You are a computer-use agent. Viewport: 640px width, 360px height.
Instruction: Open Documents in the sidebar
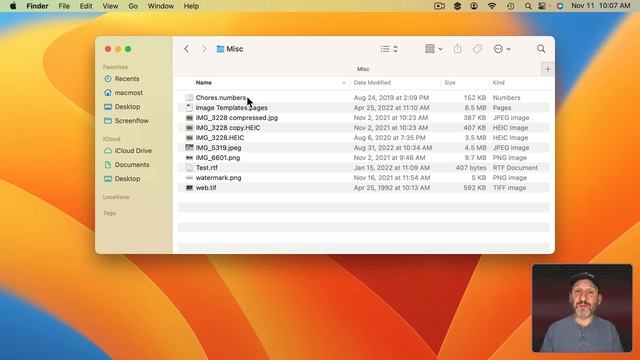pos(132,164)
